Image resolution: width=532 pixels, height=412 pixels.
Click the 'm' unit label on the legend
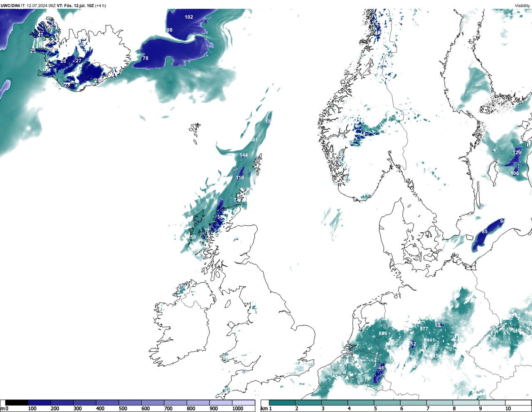(2, 409)
